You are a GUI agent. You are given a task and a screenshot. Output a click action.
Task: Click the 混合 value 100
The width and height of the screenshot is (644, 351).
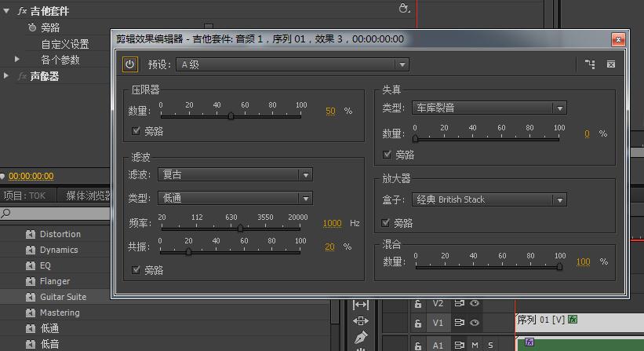click(x=584, y=261)
